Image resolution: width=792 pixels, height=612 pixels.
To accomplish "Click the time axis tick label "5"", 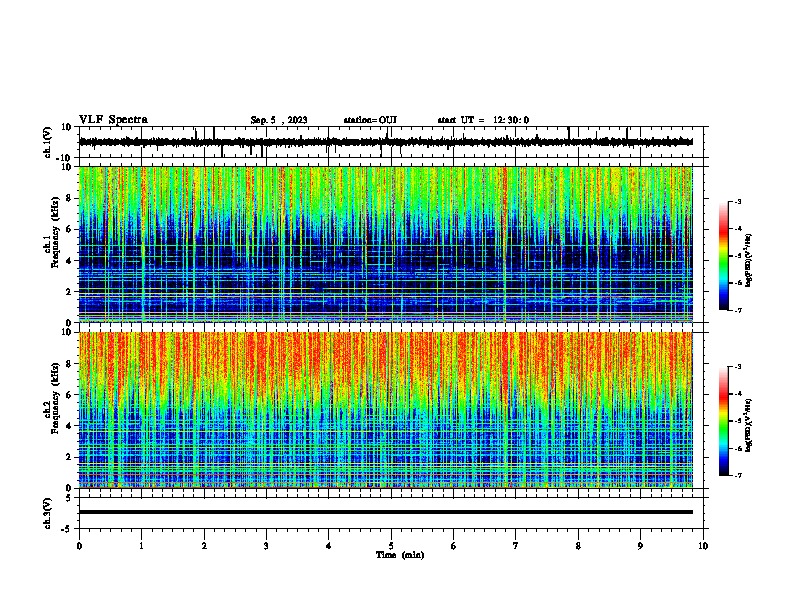I will tap(391, 546).
